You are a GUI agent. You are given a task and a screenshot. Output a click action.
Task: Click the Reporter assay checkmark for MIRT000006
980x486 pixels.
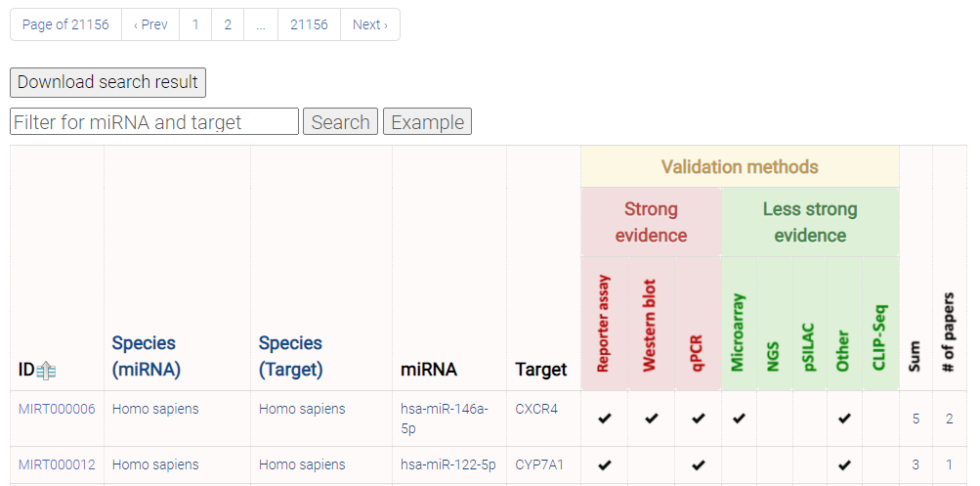604,419
